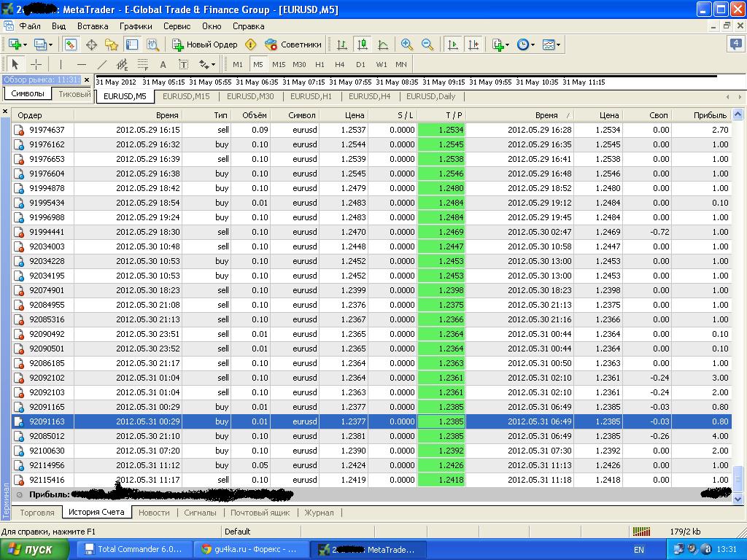Switch chart to line chart mode
This screenshot has height=560, width=747.
pos(383,44)
